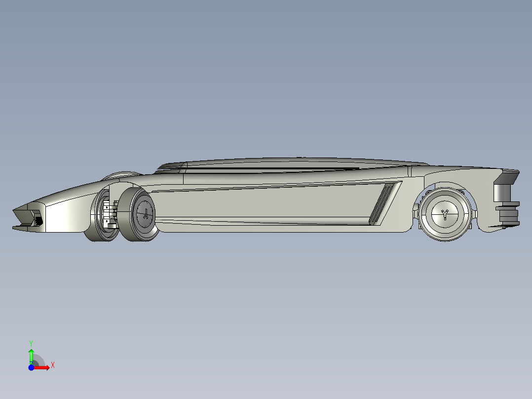
Task: Select the slanted side air vent grille
Action: (x=381, y=204)
